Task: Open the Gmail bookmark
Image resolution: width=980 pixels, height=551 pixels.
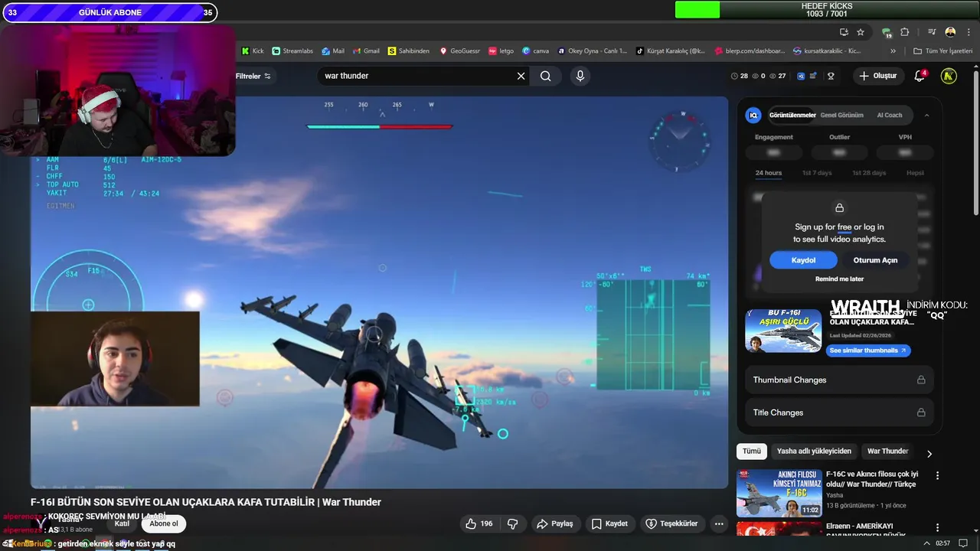Action: tap(366, 51)
